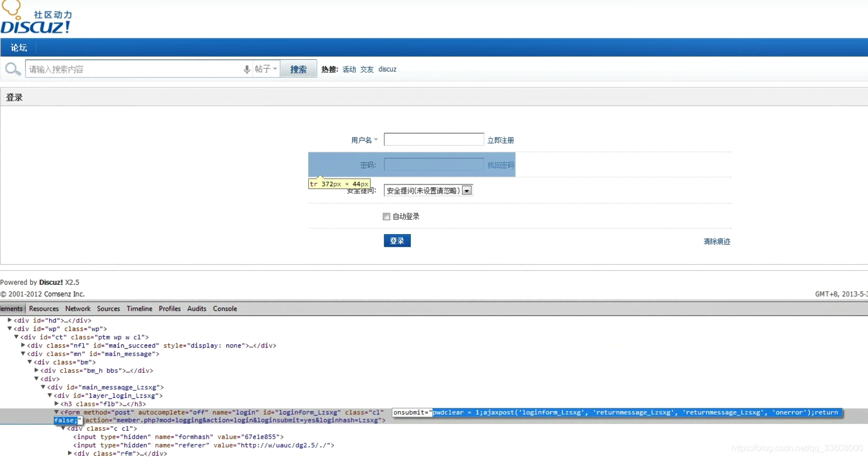
Task: Switch to the Timeline devtools tab
Action: click(x=139, y=309)
